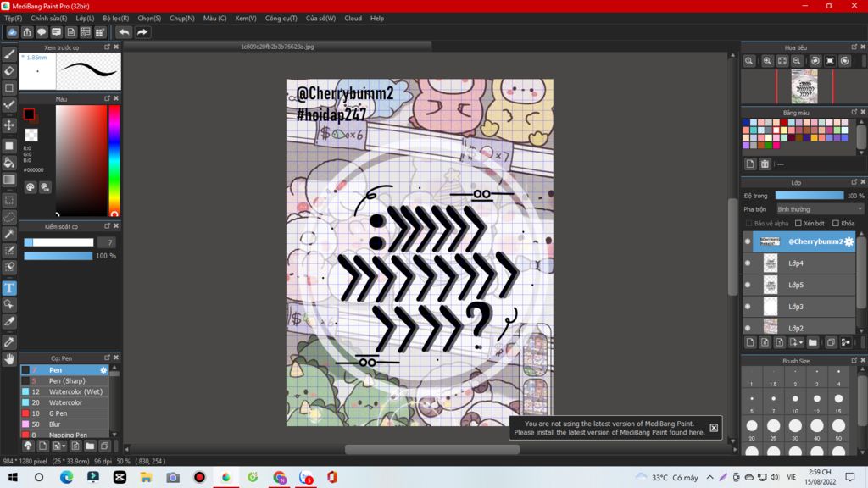Select the Gradient tool
Screen dimensions: 868x488
point(9,180)
